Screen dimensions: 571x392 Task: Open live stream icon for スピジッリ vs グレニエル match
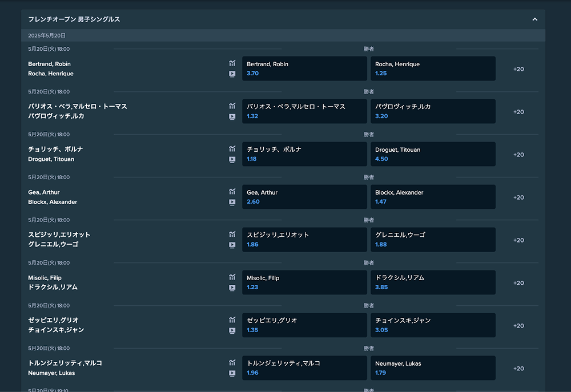[232, 245]
